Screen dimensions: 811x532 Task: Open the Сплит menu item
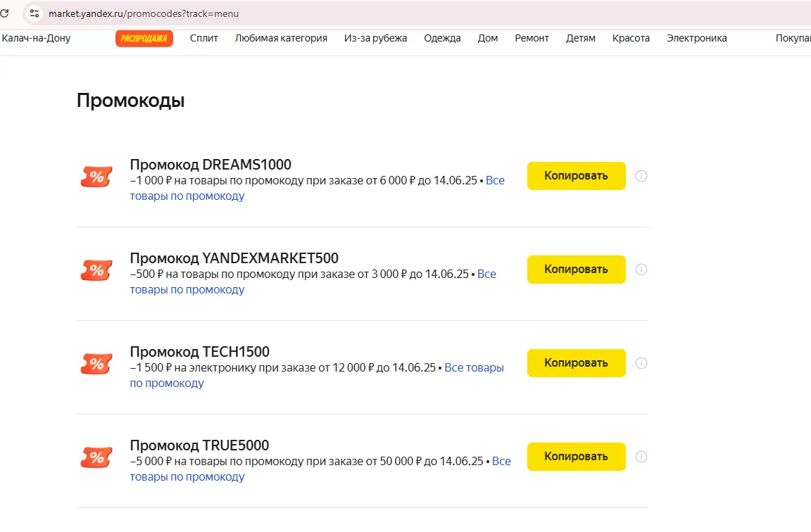click(203, 38)
